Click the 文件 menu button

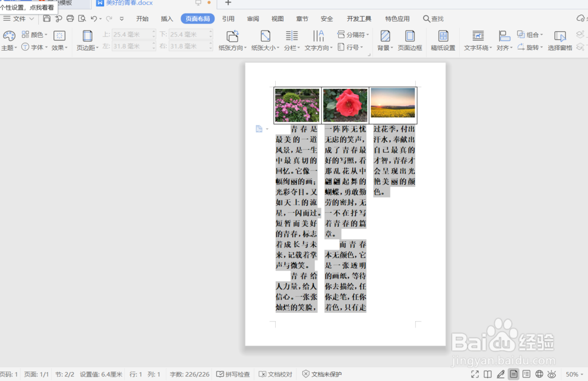click(x=14, y=18)
